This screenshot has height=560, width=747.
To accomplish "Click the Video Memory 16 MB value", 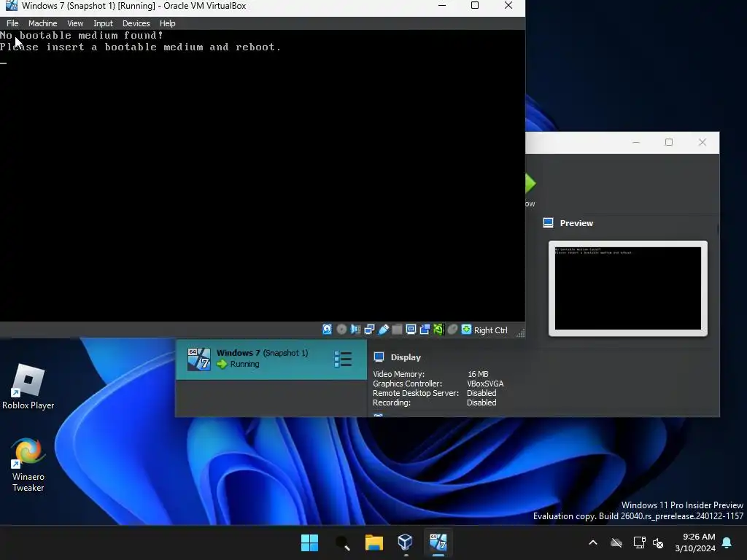I will coord(478,374).
